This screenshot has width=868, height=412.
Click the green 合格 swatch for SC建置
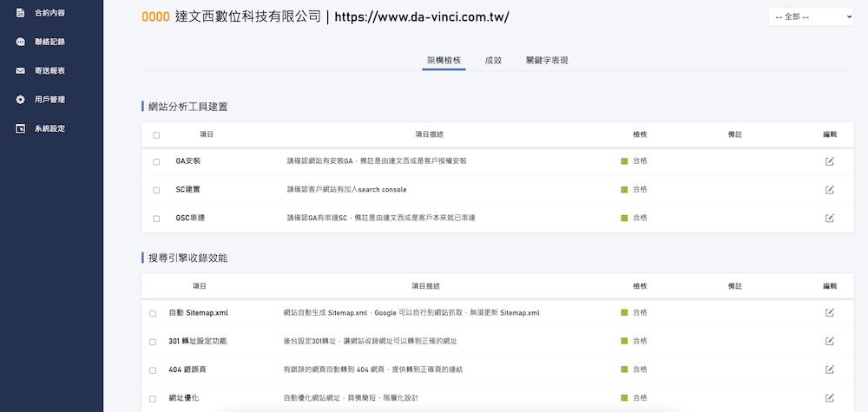(624, 189)
